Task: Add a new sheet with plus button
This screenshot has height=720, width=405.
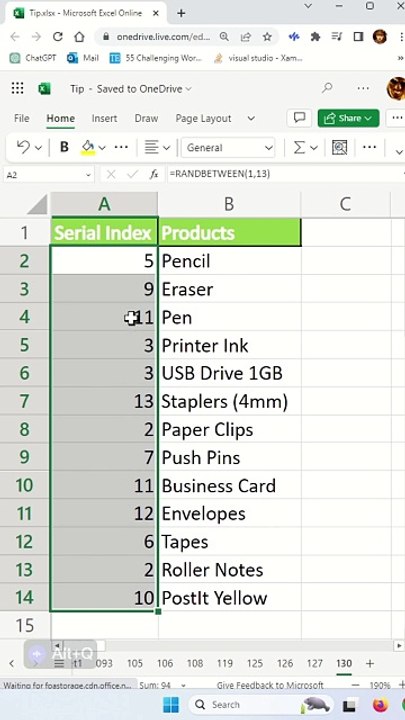Action: tap(370, 664)
